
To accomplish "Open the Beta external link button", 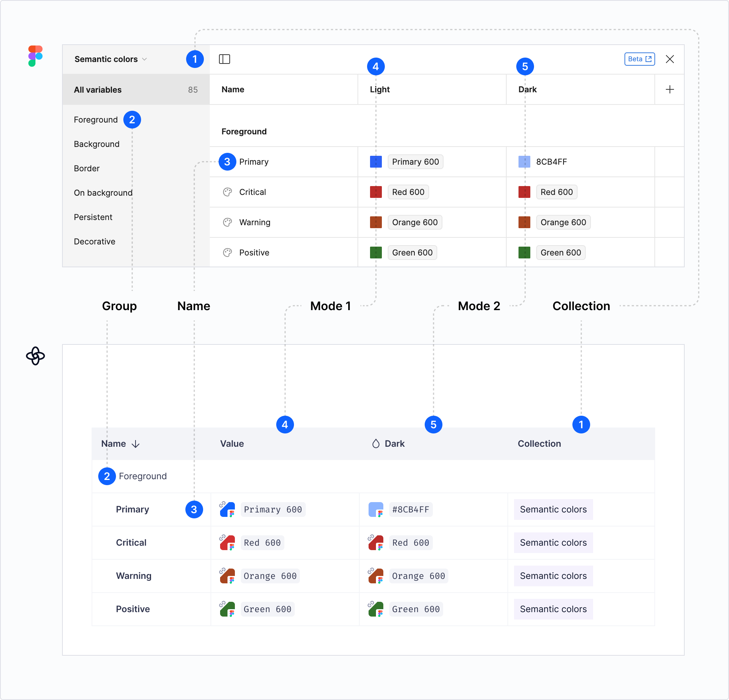I will tap(639, 59).
